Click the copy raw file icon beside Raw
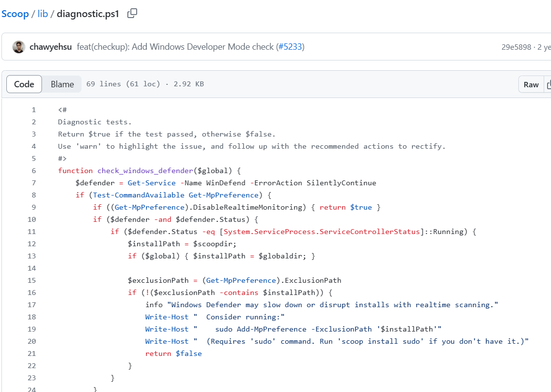The height and width of the screenshot is (392, 551). coord(549,84)
